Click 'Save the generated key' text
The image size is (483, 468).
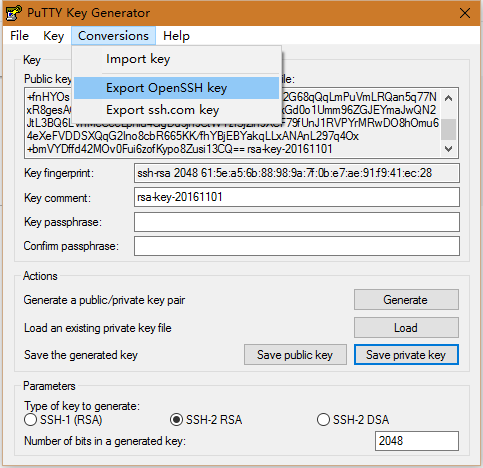(81, 355)
